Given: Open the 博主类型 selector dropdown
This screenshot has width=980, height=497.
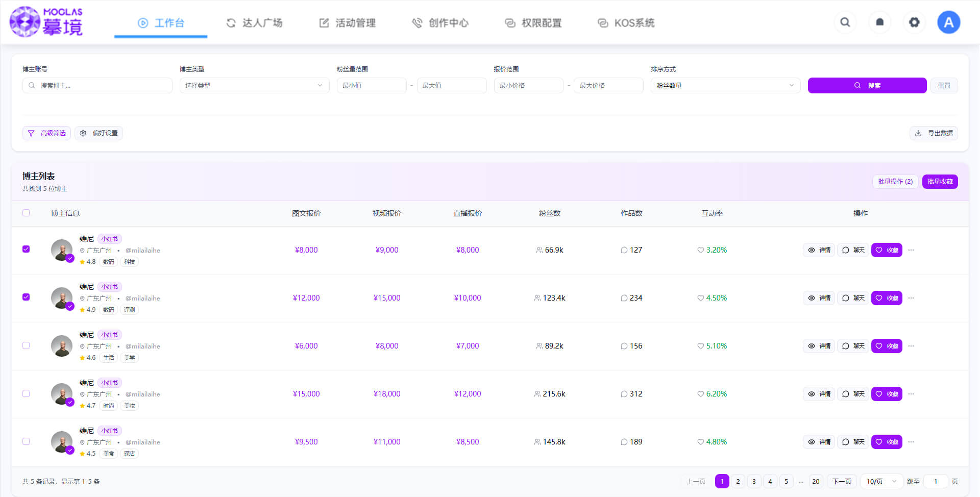Looking at the screenshot, I should click(x=254, y=85).
